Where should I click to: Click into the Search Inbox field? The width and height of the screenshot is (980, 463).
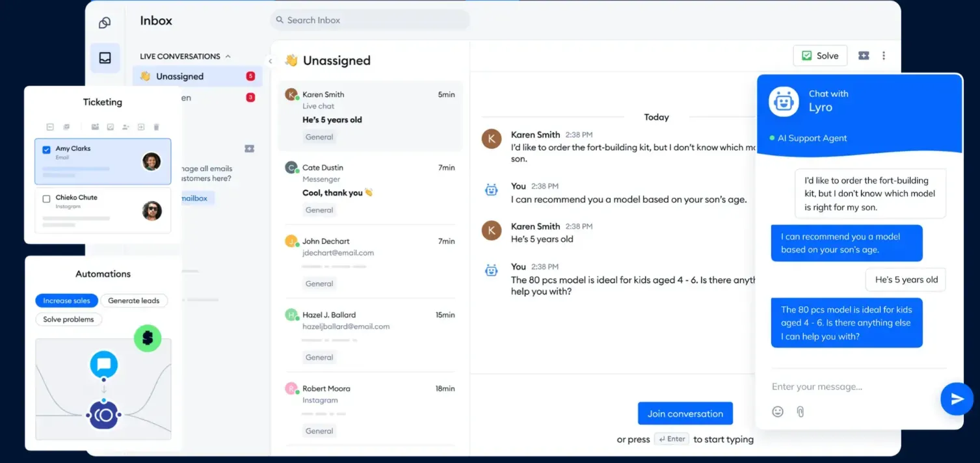pyautogui.click(x=370, y=20)
